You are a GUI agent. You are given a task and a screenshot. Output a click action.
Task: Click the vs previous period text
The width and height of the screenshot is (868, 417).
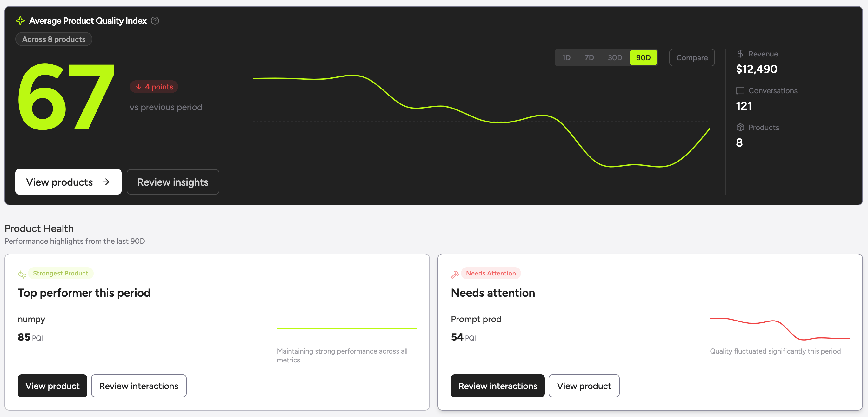coord(166,107)
